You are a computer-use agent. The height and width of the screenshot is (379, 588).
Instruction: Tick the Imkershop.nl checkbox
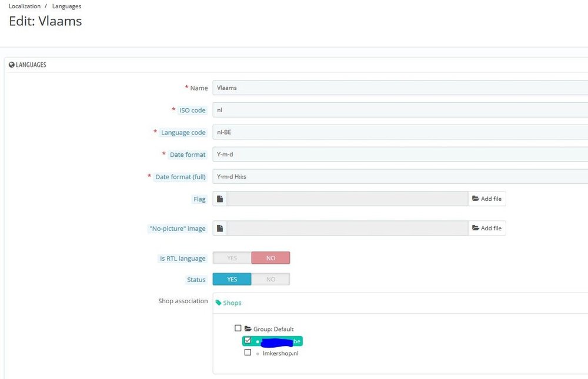click(248, 353)
